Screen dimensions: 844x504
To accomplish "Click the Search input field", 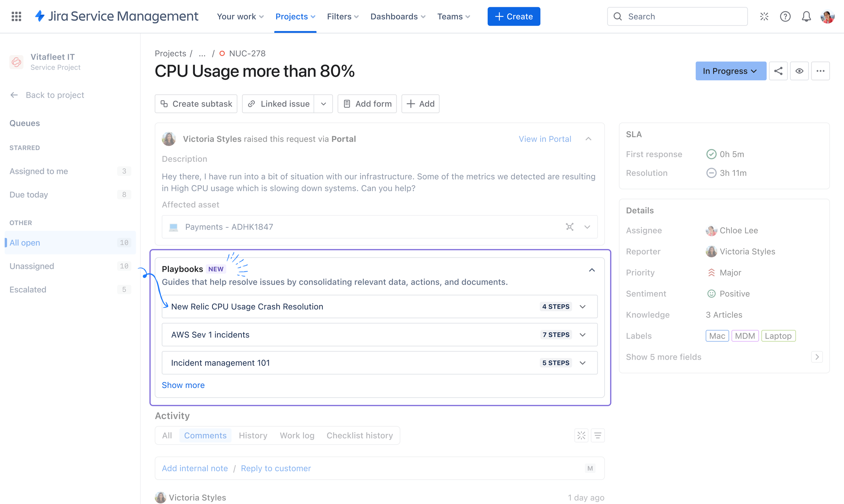I will pos(677,16).
